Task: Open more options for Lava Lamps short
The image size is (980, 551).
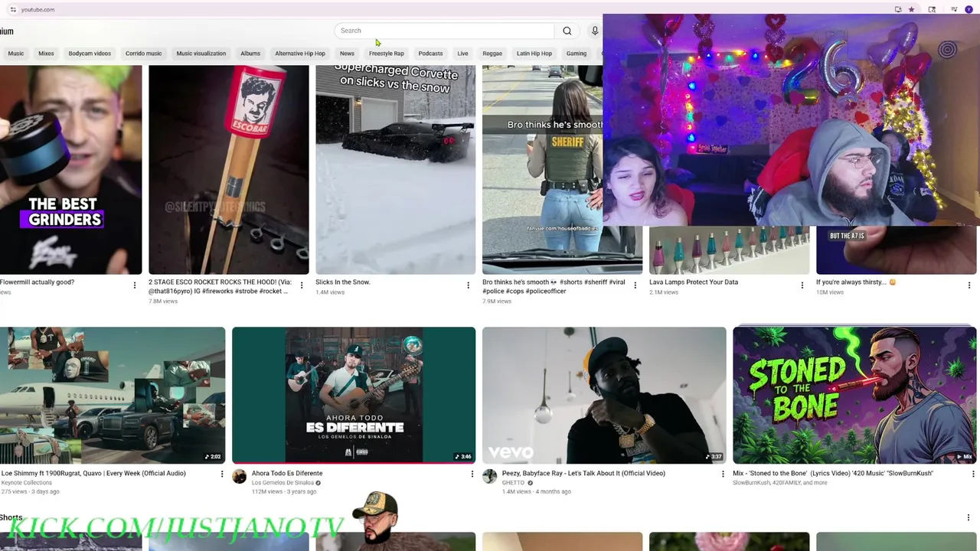Action: point(802,285)
